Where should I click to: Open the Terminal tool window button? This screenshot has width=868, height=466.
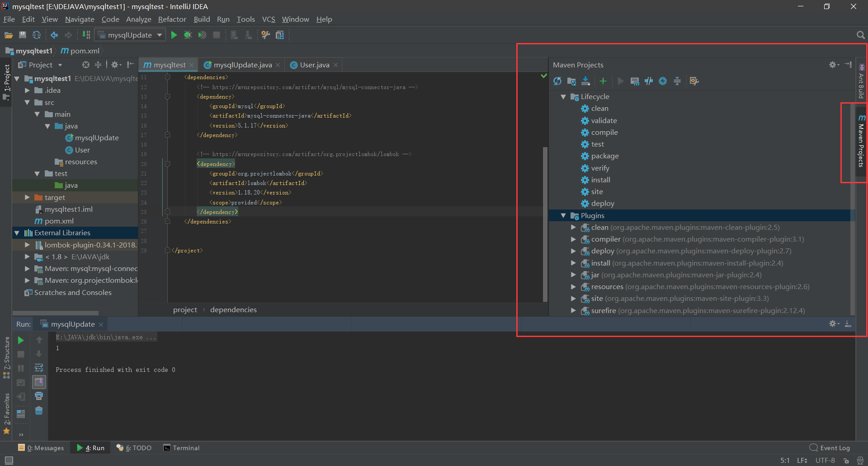[181, 448]
